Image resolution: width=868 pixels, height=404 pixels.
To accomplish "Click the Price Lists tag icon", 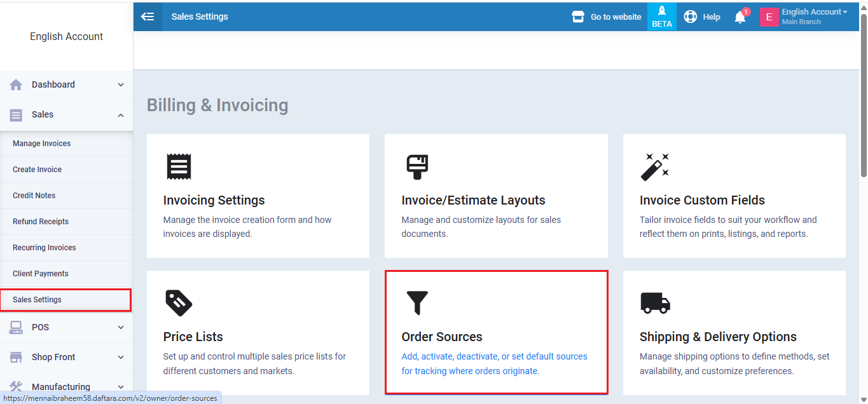I will (x=179, y=303).
